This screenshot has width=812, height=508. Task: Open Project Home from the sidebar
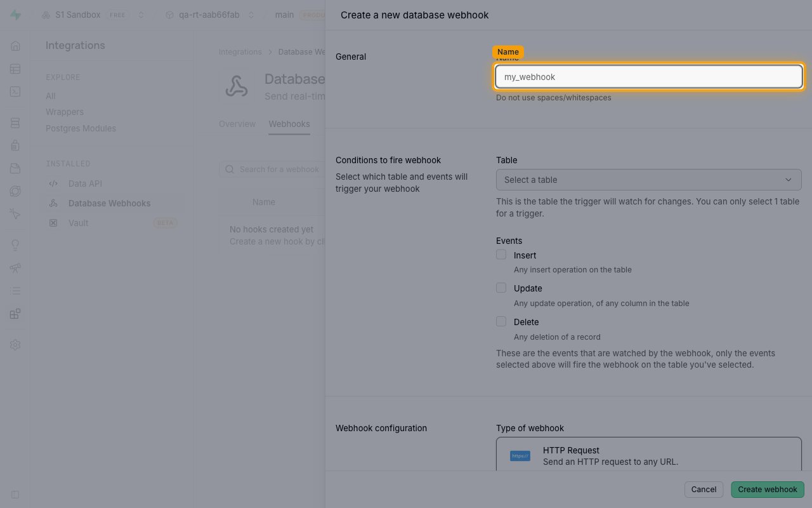tap(15, 46)
